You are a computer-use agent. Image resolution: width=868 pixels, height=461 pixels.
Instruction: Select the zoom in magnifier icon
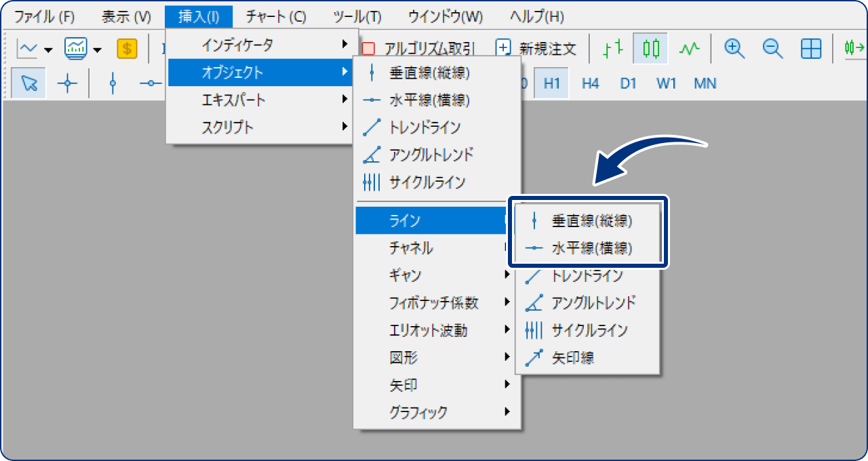733,49
